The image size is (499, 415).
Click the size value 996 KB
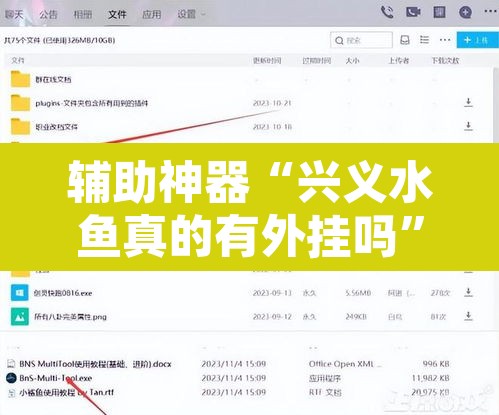436,364
